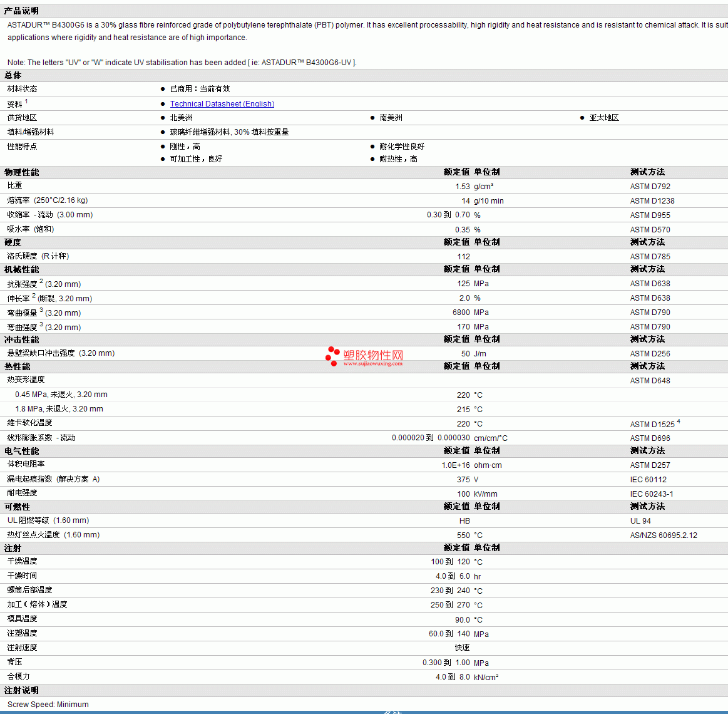
Task: Click footnote 3 beside 弯曲强度
Action: [41, 325]
